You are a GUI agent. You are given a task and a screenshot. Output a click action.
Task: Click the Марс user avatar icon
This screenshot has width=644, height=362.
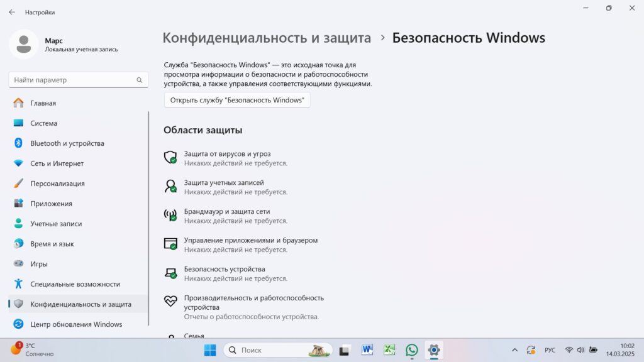click(x=23, y=45)
